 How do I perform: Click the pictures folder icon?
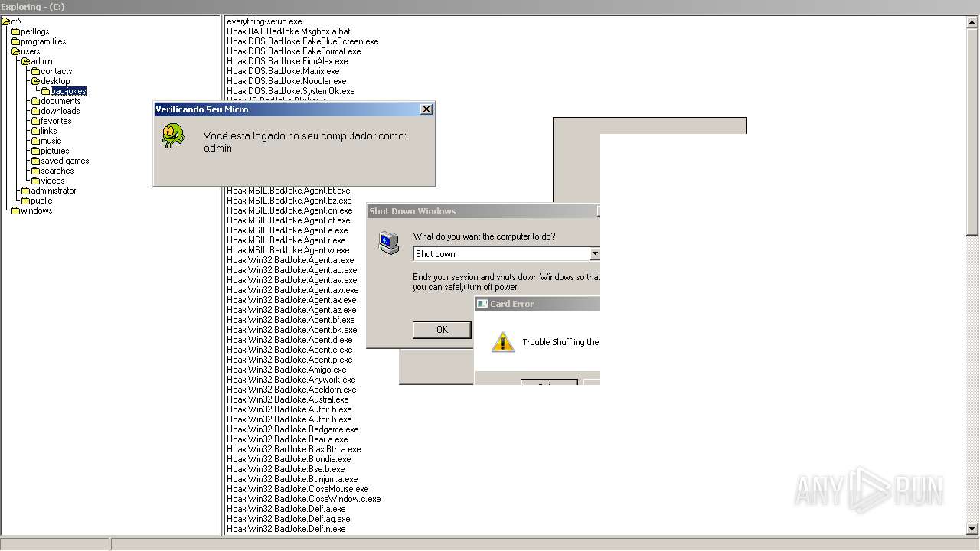coord(35,151)
